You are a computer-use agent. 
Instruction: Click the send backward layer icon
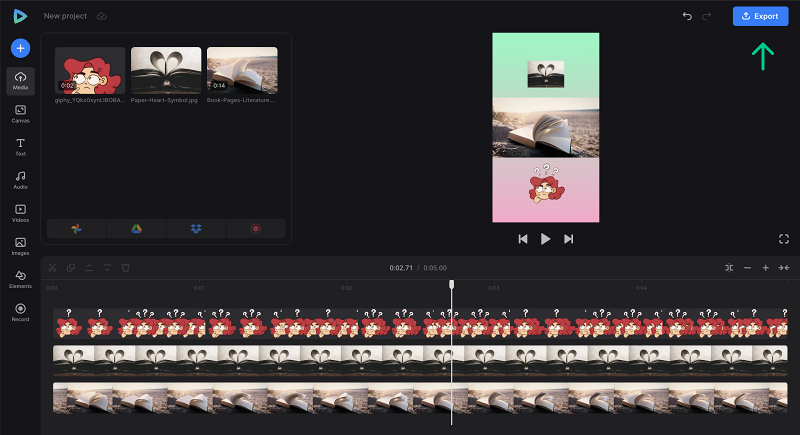tap(107, 268)
